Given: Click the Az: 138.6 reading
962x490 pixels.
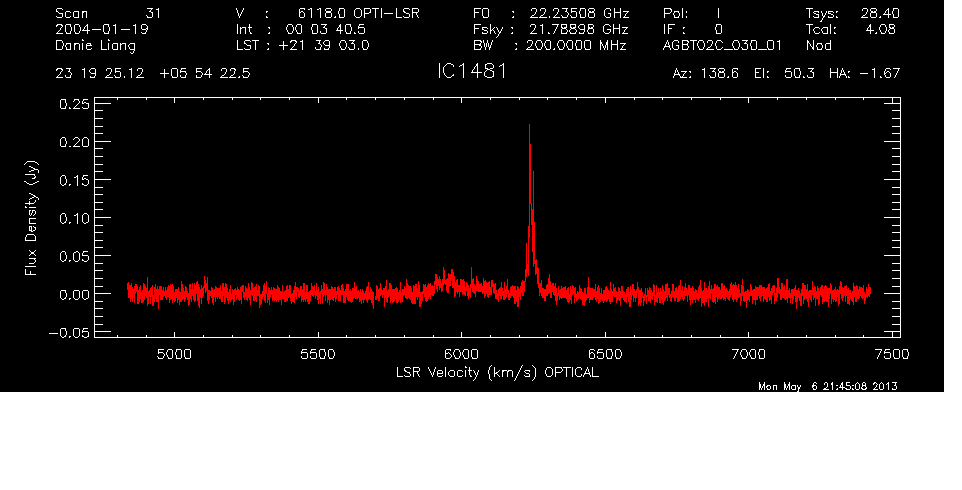Looking at the screenshot, I should pos(706,74).
